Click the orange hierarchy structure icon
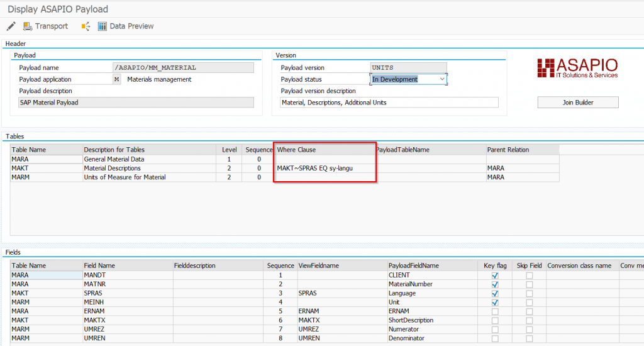The image size is (644, 346). tap(86, 26)
